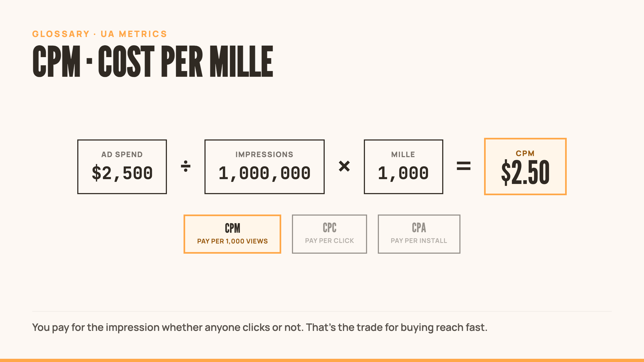Screen dimensions: 644x362
Task: Click the orange bar at slide bottom
Action: coord(322,360)
